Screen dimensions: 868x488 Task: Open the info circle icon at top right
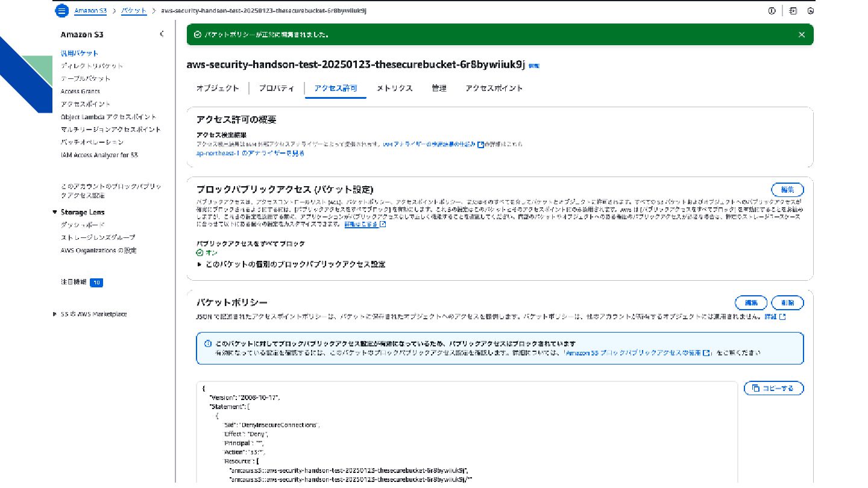tap(772, 11)
